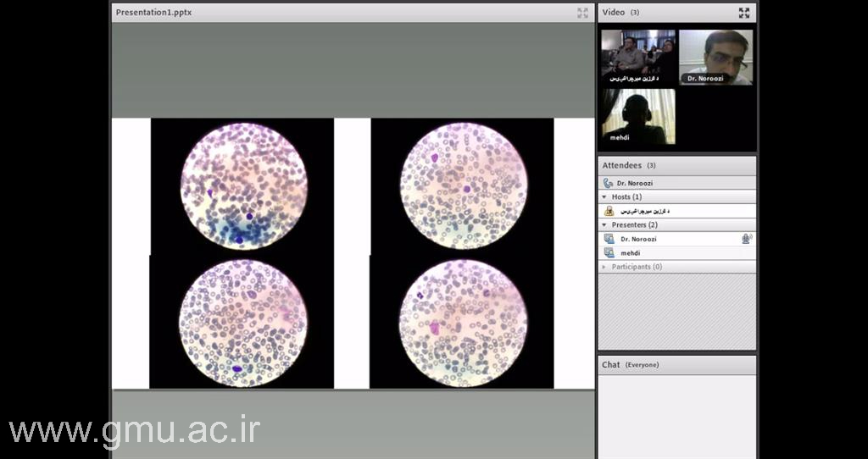Click Dr. Noroozi's webcam video feed
The width and height of the screenshot is (868, 459).
click(x=715, y=57)
